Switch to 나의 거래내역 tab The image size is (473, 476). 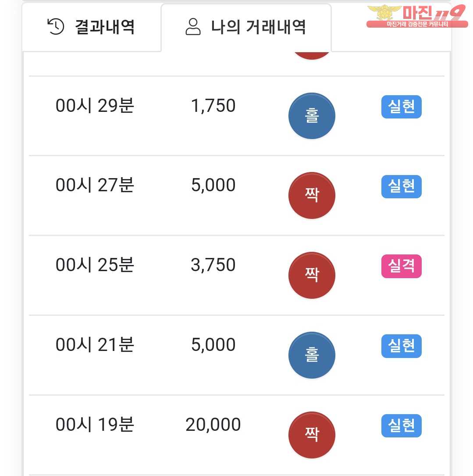pos(246,27)
